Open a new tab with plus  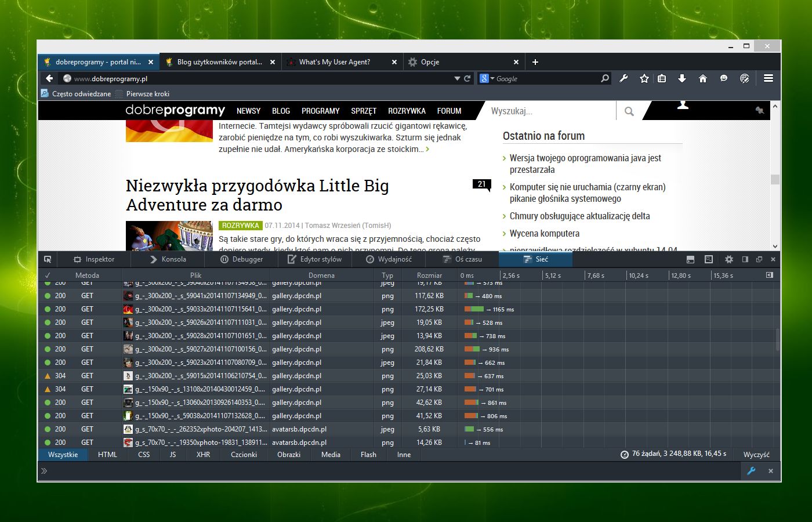click(535, 62)
